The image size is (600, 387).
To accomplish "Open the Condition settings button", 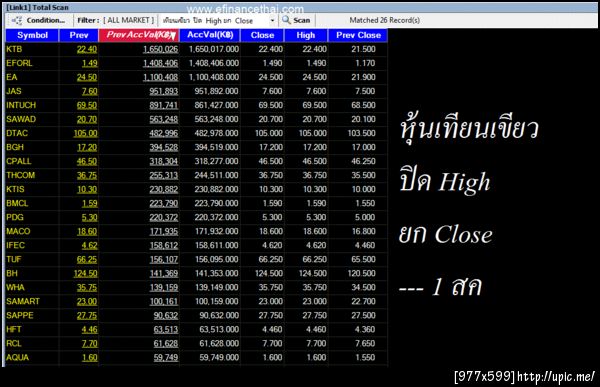I will [39, 20].
